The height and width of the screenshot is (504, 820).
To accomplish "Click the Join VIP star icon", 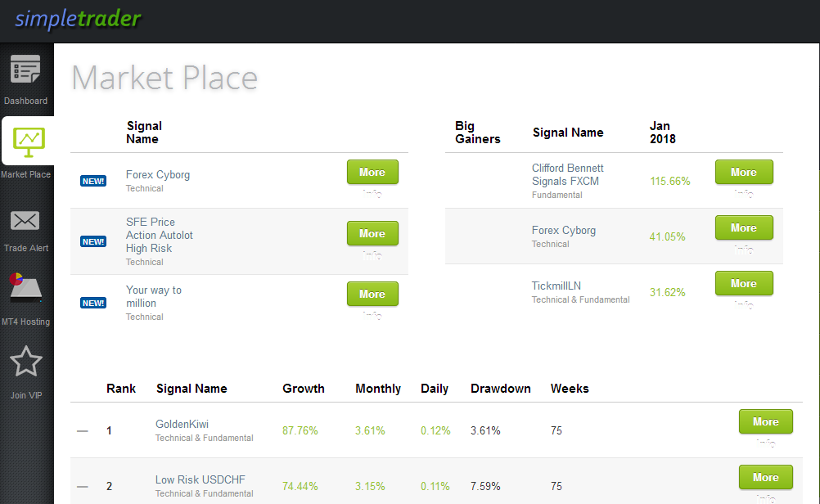I will click(25, 362).
